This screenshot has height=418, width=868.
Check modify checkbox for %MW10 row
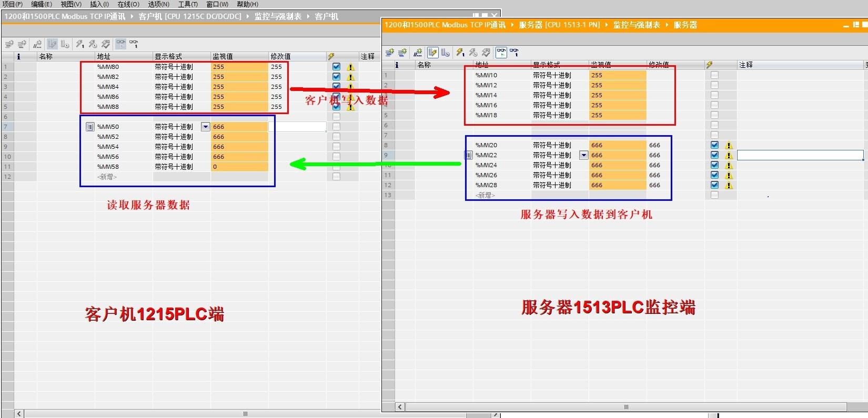point(714,75)
